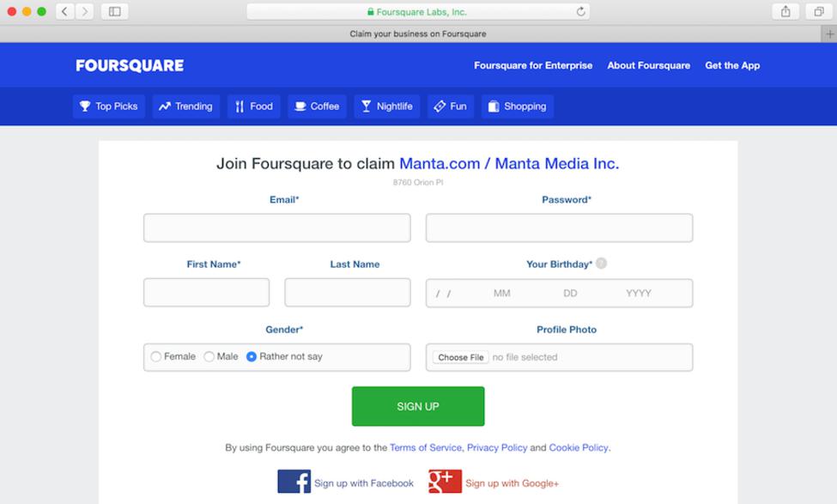Open Get the App link
837x504 pixels.
tap(732, 65)
